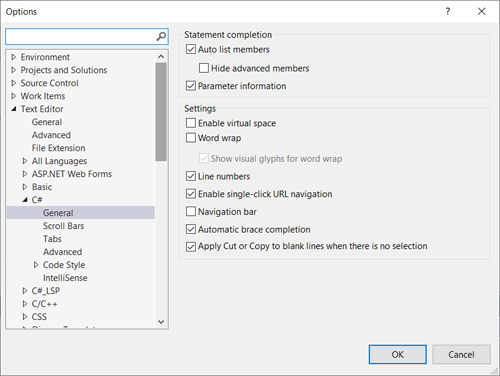Select Environment tree item label
Viewport: 500px width, 376px height.
(45, 57)
